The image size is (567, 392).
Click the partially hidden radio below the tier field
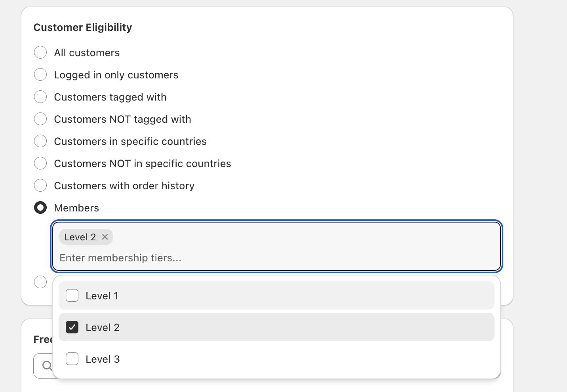point(40,282)
